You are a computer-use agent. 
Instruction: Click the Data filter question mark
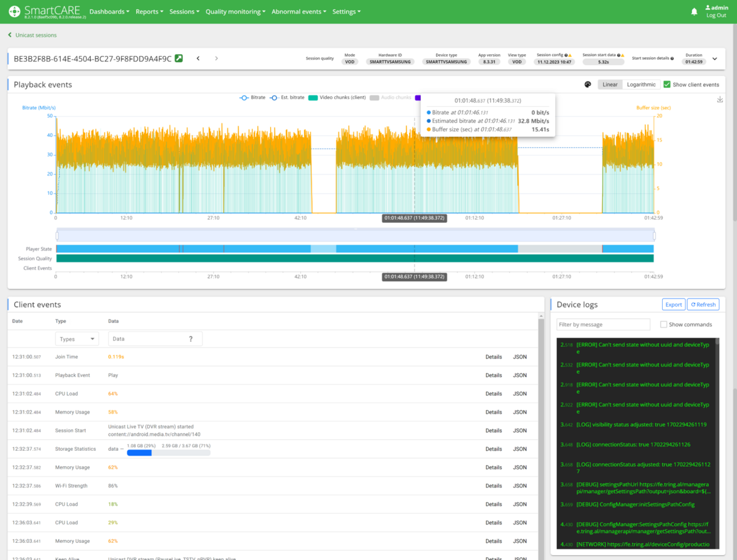191,339
